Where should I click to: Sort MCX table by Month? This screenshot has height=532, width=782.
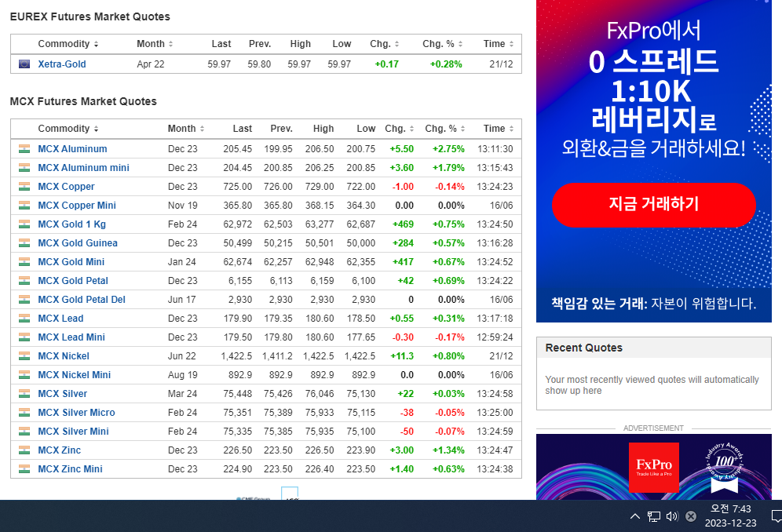pyautogui.click(x=186, y=129)
